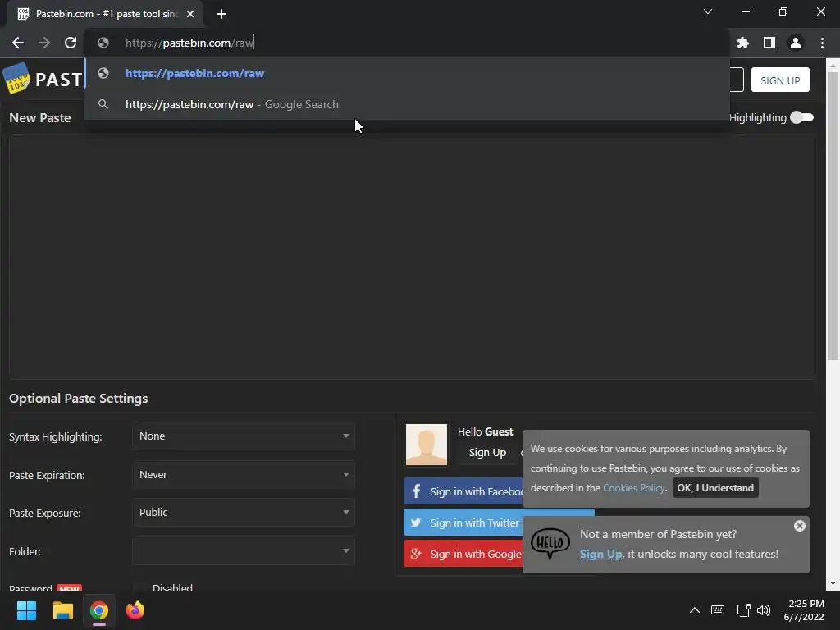
Task: Click the Sign Up button under Hello Guest
Action: tap(487, 453)
